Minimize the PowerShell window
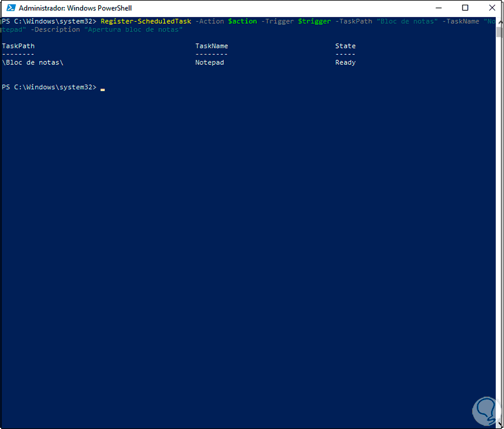The height and width of the screenshot is (429, 504). click(x=439, y=8)
